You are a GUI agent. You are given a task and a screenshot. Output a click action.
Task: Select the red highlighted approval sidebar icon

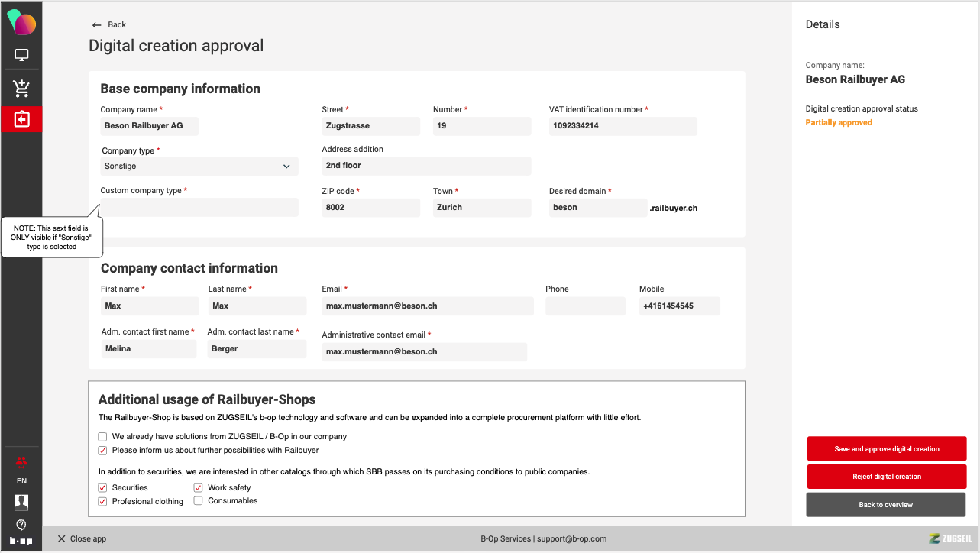(21, 120)
